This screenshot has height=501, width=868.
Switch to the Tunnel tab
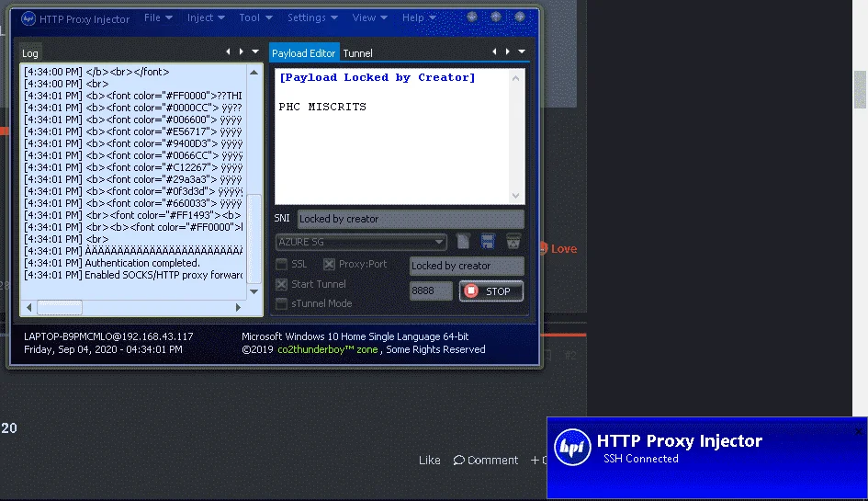357,53
